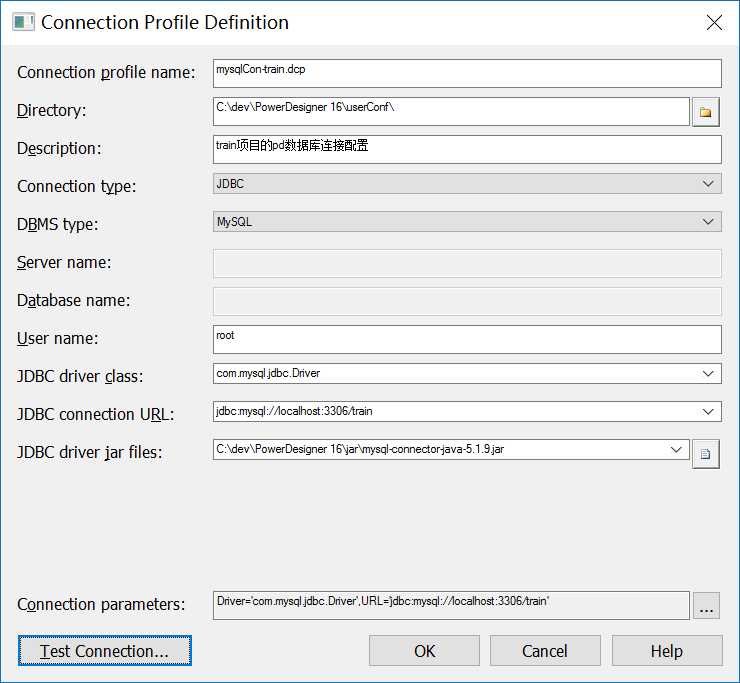Close the Connection Profile Definition dialog

click(714, 22)
